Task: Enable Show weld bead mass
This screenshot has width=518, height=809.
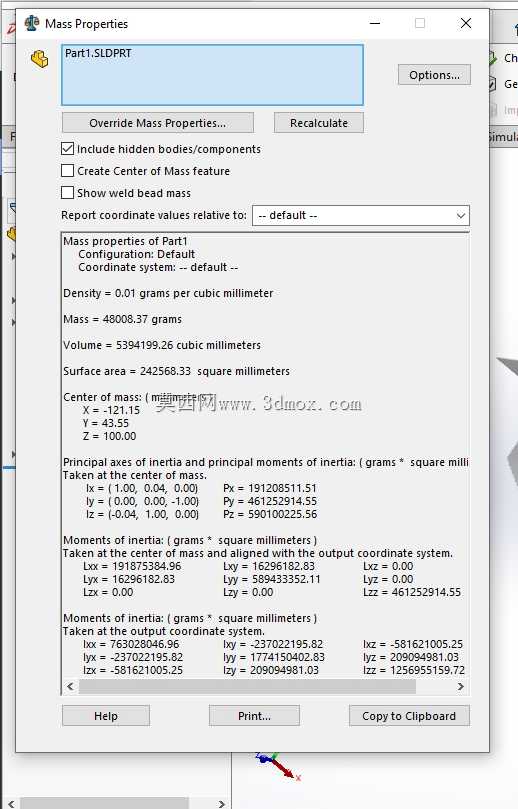Action: [68, 192]
